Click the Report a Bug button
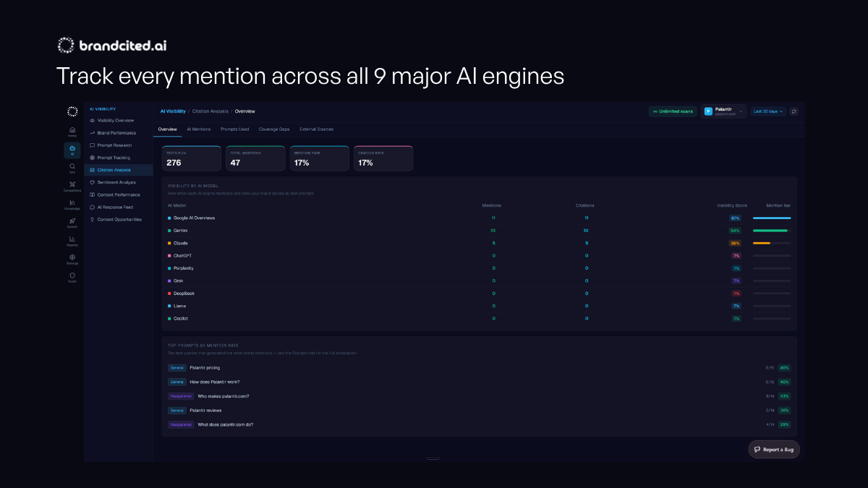Viewport: 868px width, 488px height. [x=774, y=450]
